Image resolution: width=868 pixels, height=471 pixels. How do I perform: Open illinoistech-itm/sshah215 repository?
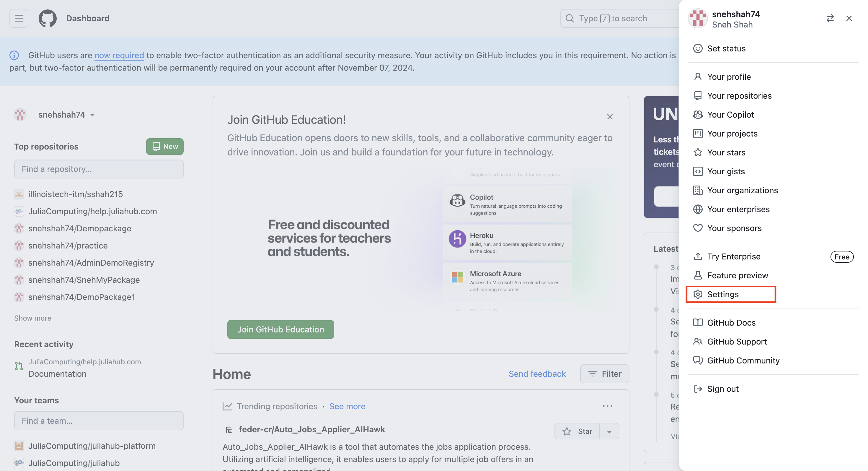(x=76, y=194)
